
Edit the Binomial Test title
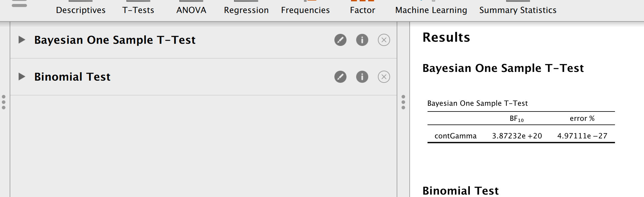coord(340,77)
